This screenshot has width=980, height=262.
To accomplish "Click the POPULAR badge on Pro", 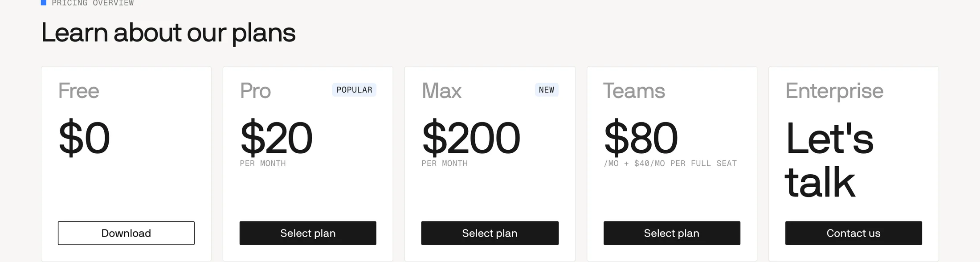I will click(x=354, y=90).
